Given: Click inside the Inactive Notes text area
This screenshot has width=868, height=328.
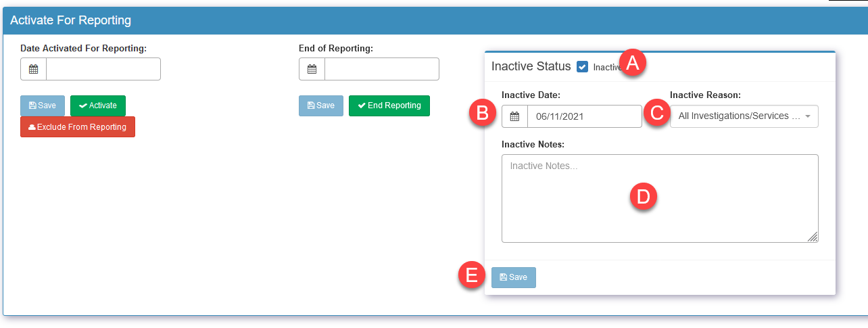Looking at the screenshot, I should (660, 198).
